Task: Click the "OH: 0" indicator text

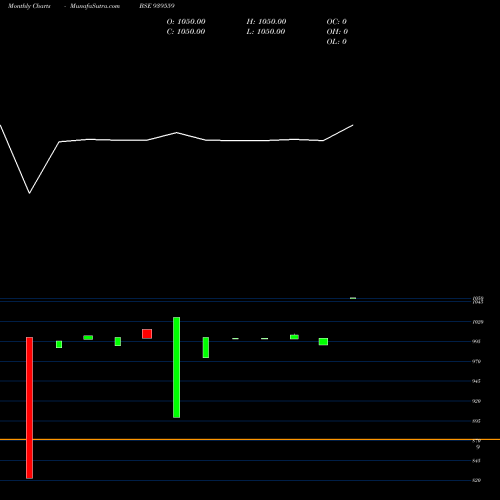Action: pos(337,32)
